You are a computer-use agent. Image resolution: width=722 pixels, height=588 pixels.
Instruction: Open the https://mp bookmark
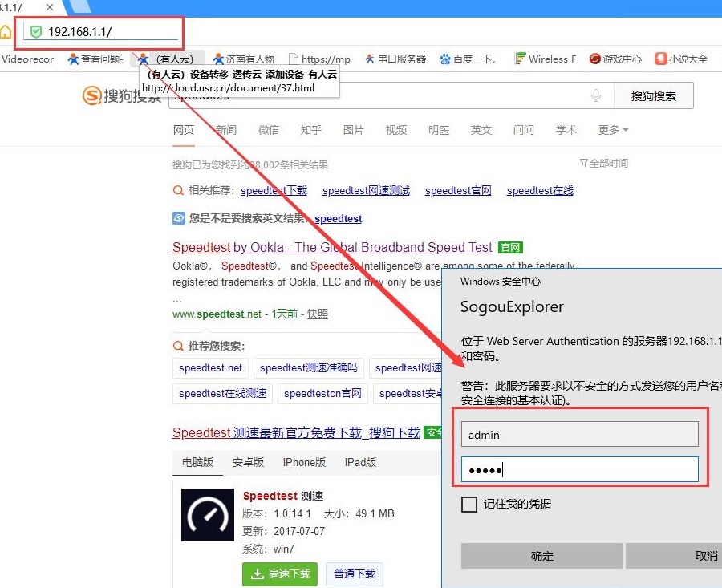click(x=319, y=59)
